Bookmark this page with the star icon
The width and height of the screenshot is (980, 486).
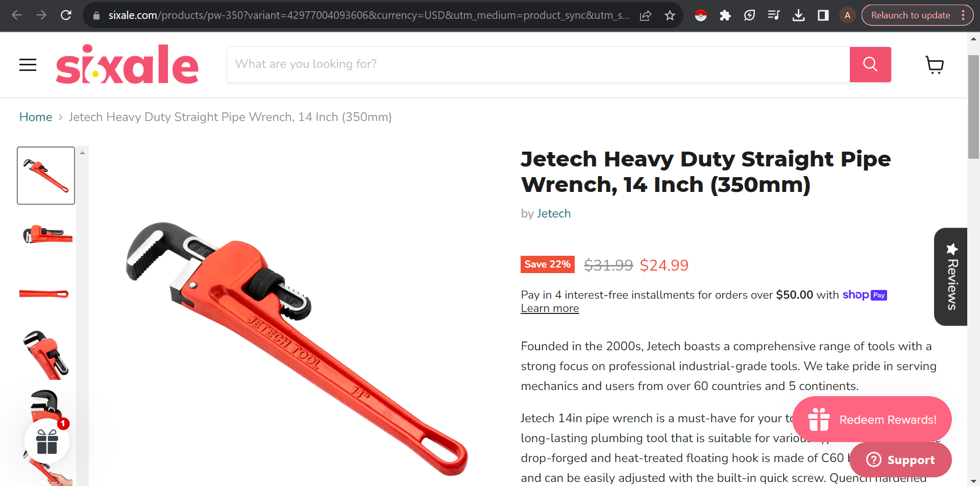[x=670, y=15]
